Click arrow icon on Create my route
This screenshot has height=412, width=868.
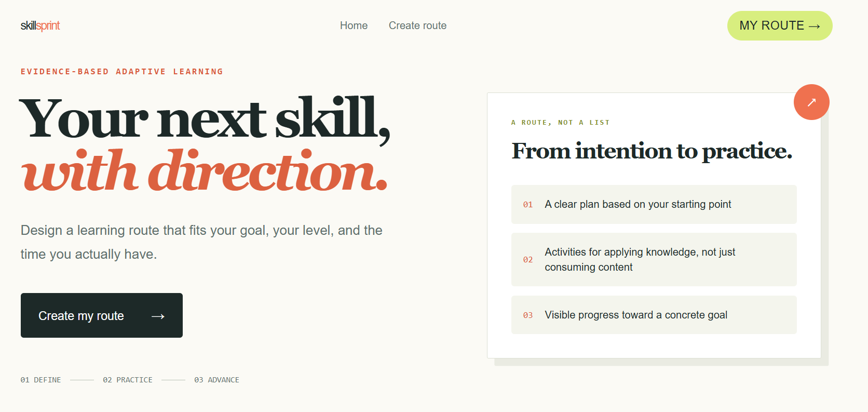coord(158,316)
